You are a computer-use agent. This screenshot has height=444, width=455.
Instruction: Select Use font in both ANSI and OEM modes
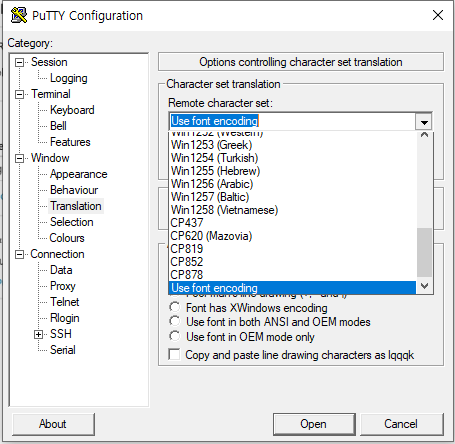(x=270, y=322)
